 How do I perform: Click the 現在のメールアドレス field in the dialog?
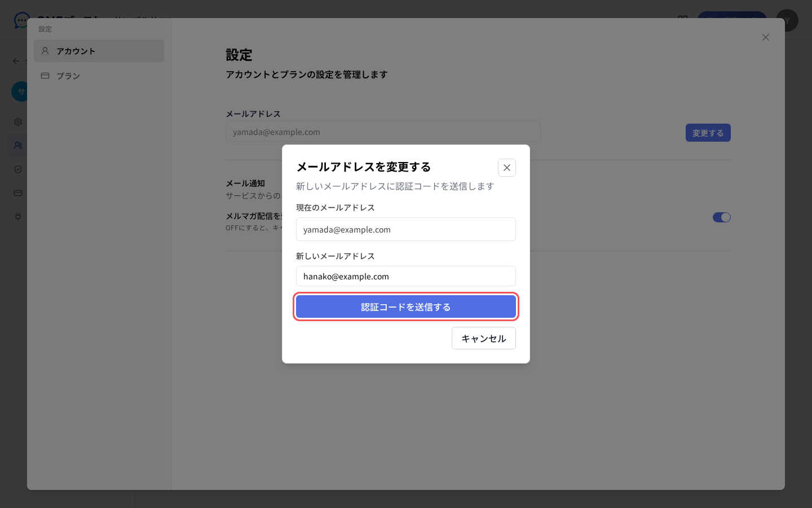[406, 229]
